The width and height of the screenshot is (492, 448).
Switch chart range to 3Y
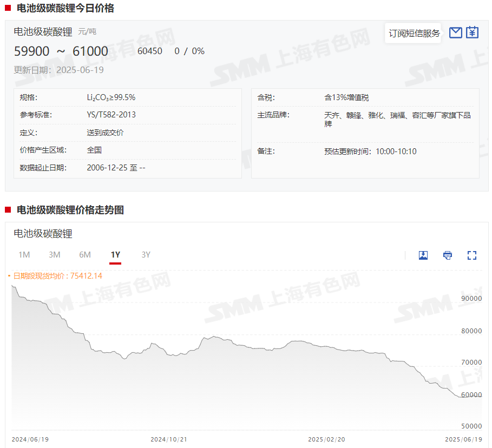[146, 255]
